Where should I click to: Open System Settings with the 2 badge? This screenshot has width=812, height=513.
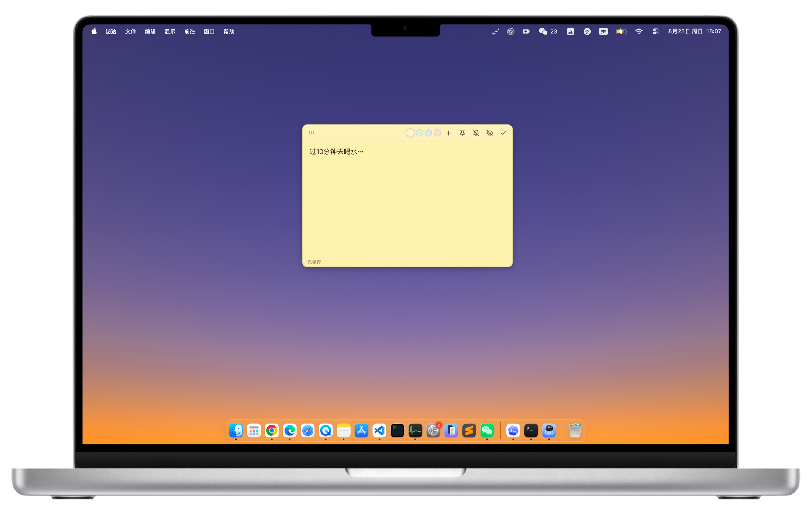(x=433, y=430)
